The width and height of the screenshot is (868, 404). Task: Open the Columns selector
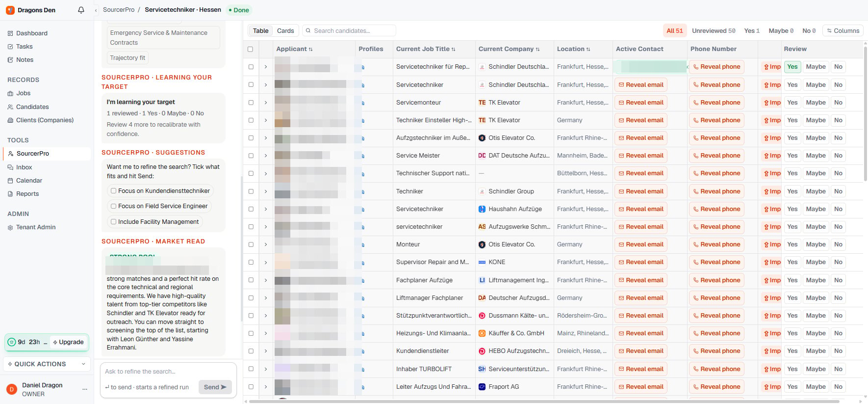pos(843,31)
